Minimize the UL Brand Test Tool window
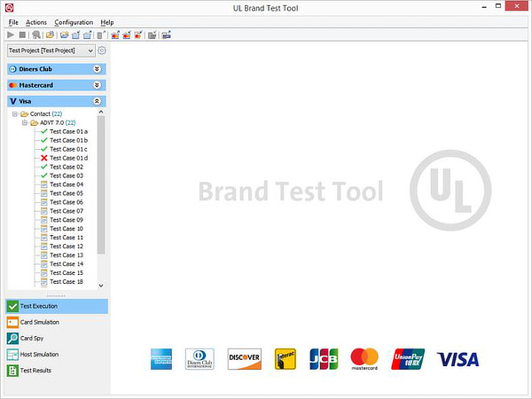The image size is (532, 399). point(484,7)
